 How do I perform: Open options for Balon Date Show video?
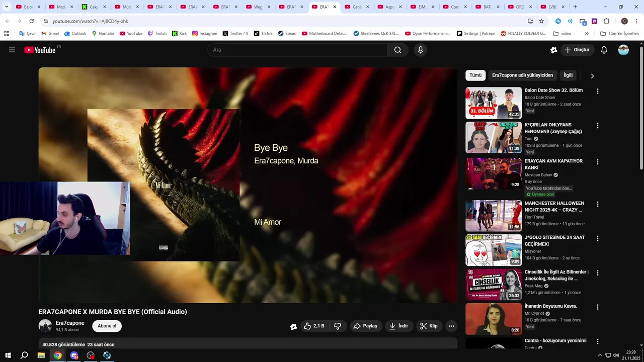point(598,92)
